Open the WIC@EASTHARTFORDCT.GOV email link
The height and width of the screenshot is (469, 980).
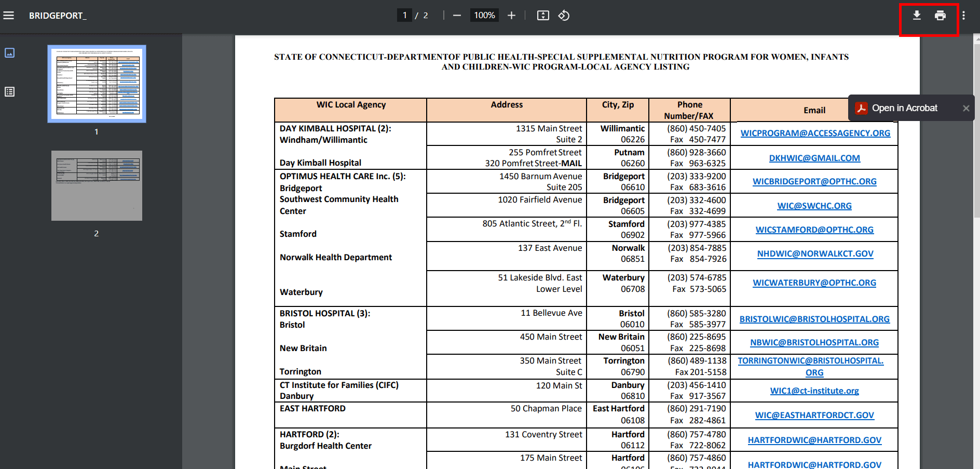coord(814,416)
